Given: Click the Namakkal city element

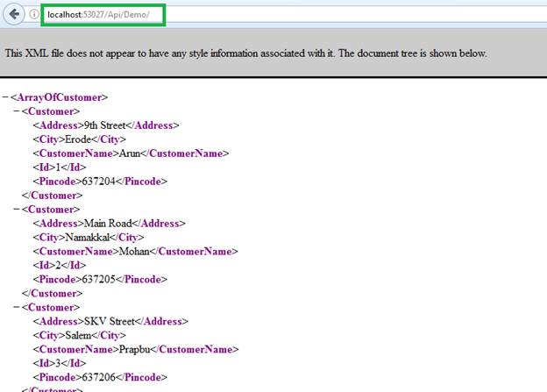Looking at the screenshot, I should pyautogui.click(x=89, y=238).
